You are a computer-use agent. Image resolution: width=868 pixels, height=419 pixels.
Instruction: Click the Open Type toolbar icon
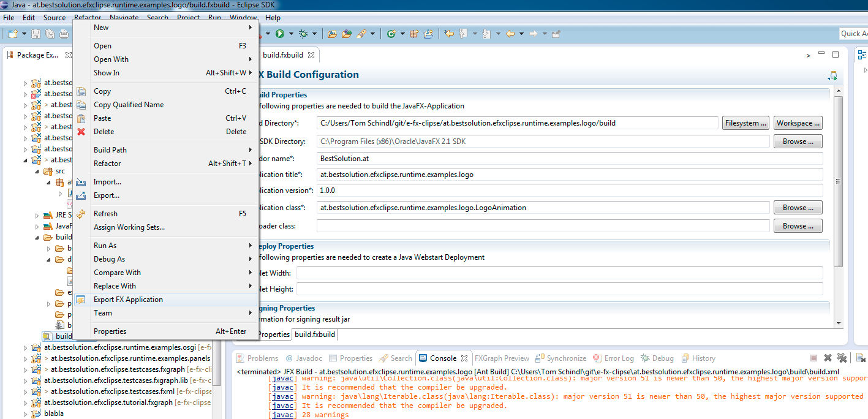pos(331,34)
